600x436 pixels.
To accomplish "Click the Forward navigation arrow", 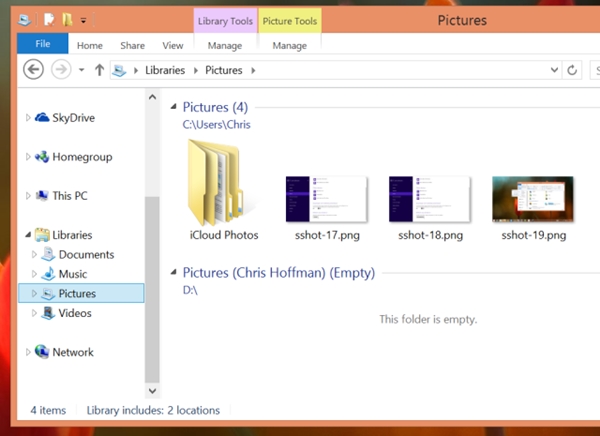I will tap(61, 70).
